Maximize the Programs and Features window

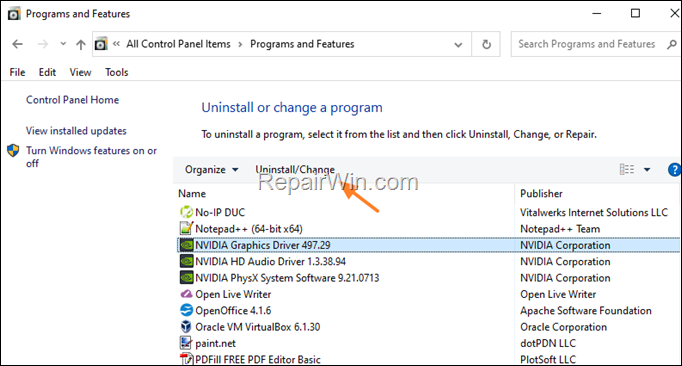[x=635, y=13]
